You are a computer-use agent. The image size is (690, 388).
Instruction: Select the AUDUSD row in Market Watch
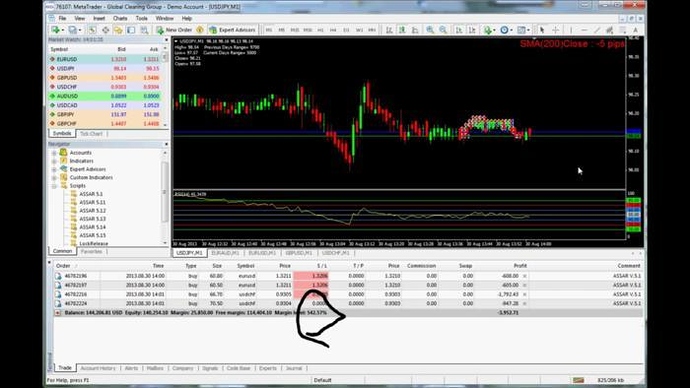(x=105, y=96)
